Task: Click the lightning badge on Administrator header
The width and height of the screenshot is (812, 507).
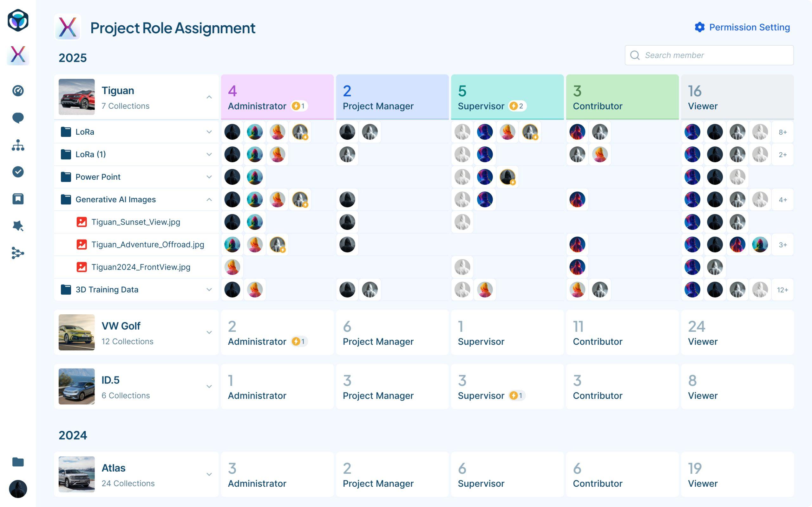Action: click(x=297, y=106)
